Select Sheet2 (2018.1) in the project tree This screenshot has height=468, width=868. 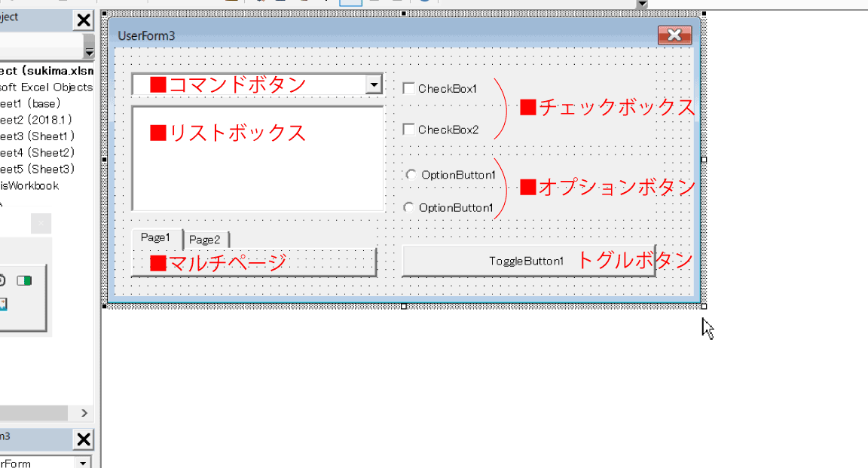36,120
